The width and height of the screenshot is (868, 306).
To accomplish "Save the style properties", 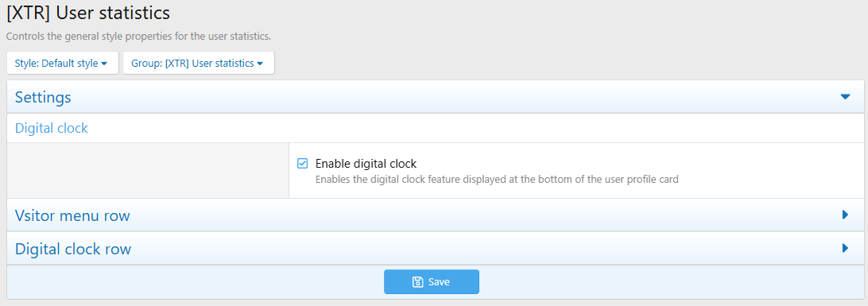I will click(x=432, y=281).
